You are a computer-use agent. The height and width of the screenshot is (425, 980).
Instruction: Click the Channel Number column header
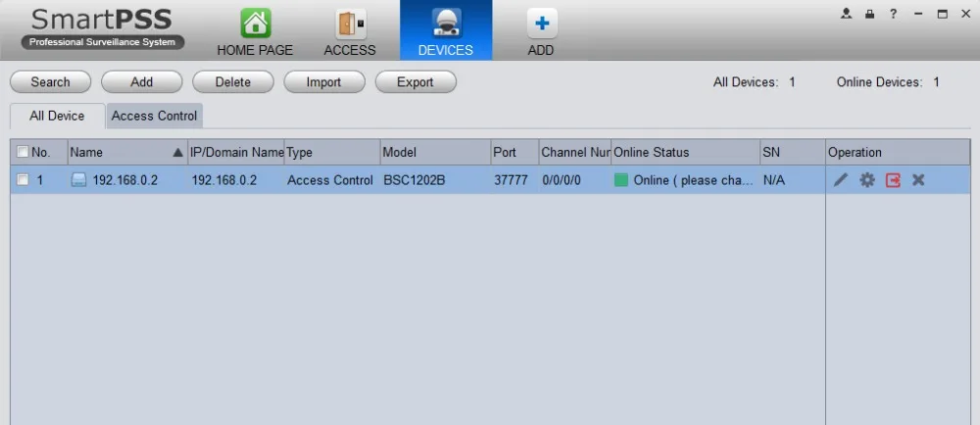(x=575, y=153)
